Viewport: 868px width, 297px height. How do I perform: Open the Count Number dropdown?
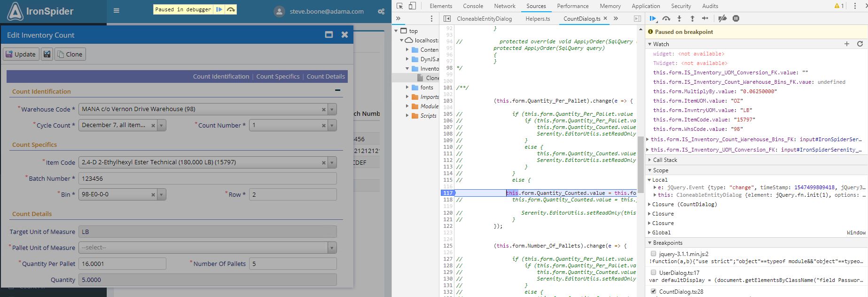tap(332, 126)
